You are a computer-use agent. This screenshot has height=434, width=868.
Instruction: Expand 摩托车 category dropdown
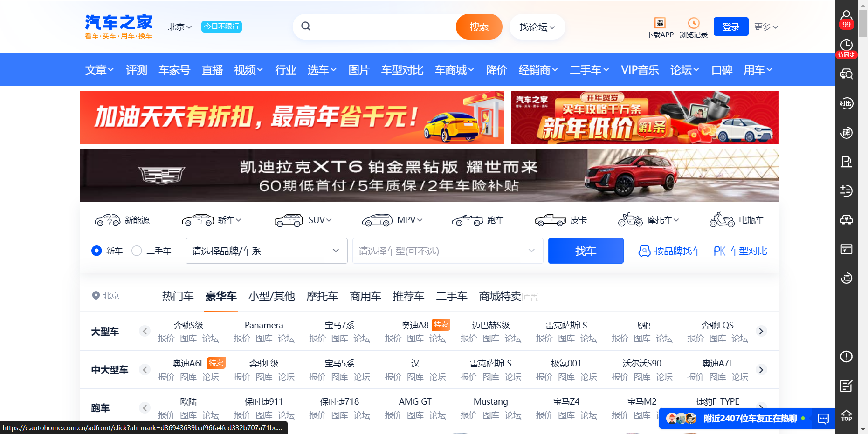pos(663,220)
